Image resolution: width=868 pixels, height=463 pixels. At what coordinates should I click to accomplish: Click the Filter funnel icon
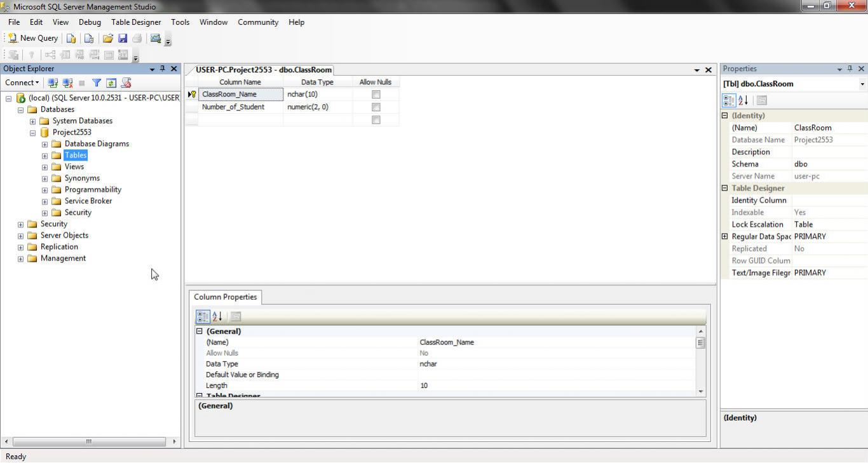[x=97, y=83]
